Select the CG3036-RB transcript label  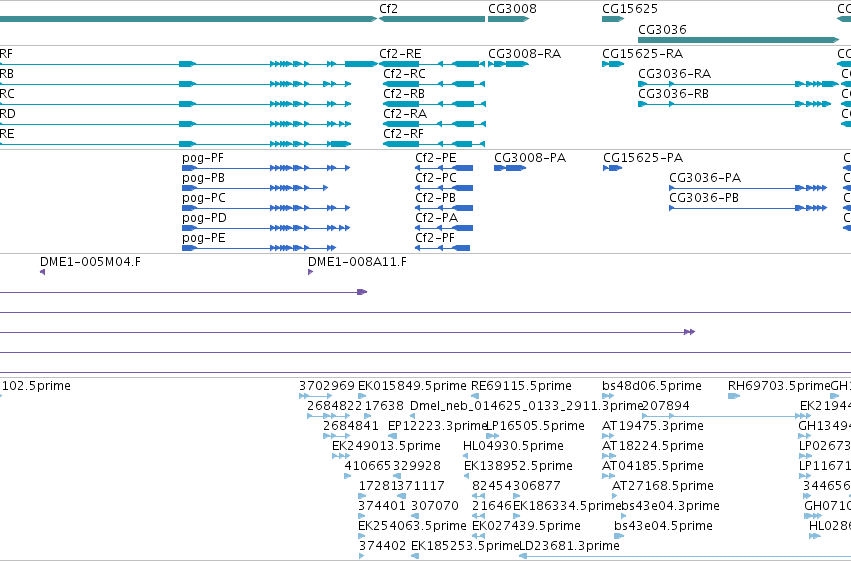674,94
